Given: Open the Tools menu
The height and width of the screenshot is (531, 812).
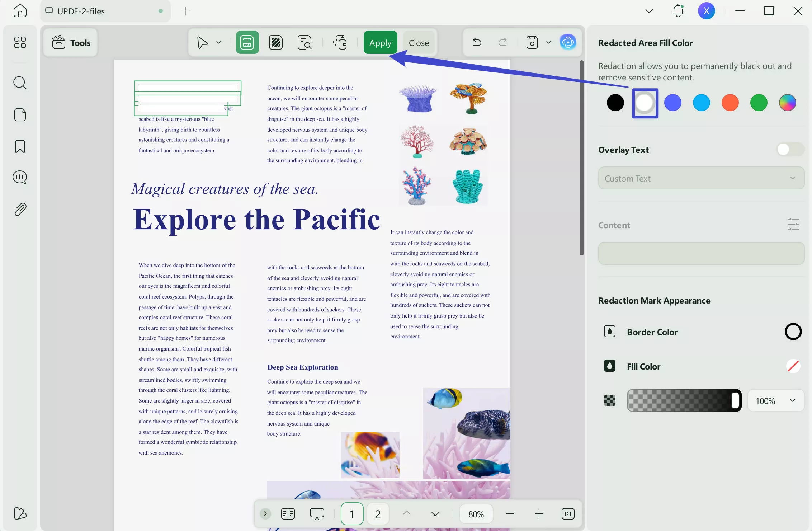Looking at the screenshot, I should 71,43.
